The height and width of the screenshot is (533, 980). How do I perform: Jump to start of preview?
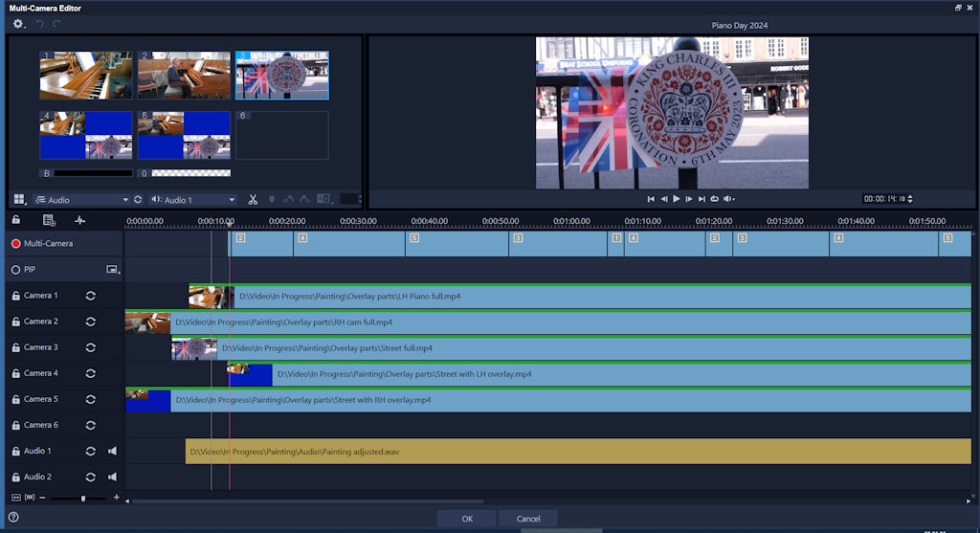coord(651,199)
